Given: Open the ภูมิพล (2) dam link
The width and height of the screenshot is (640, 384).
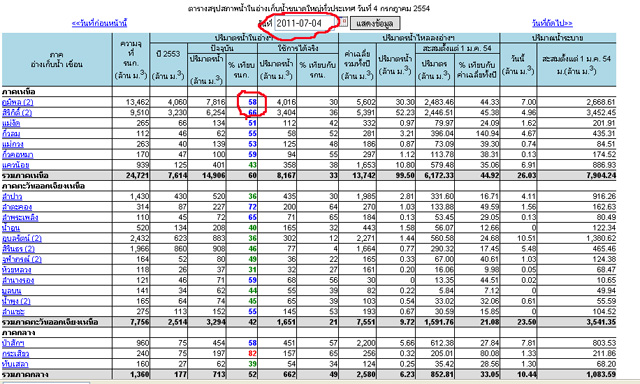Looking at the screenshot, I should coord(18,102).
